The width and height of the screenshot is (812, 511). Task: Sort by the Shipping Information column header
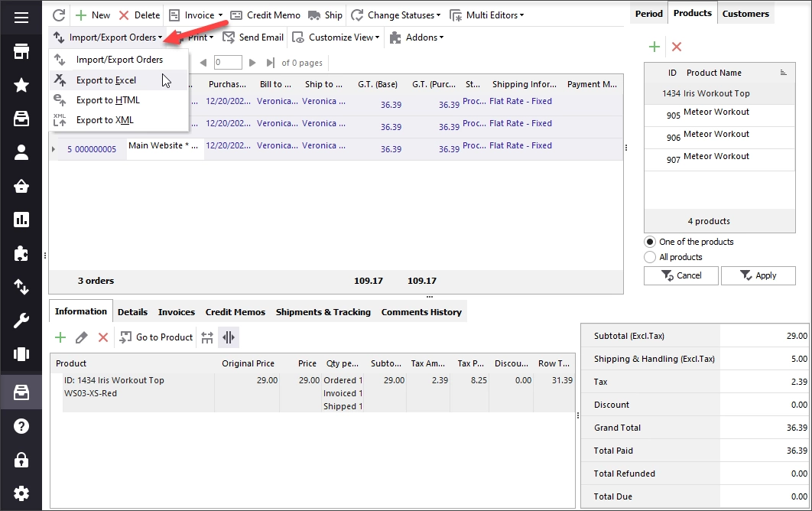point(524,84)
